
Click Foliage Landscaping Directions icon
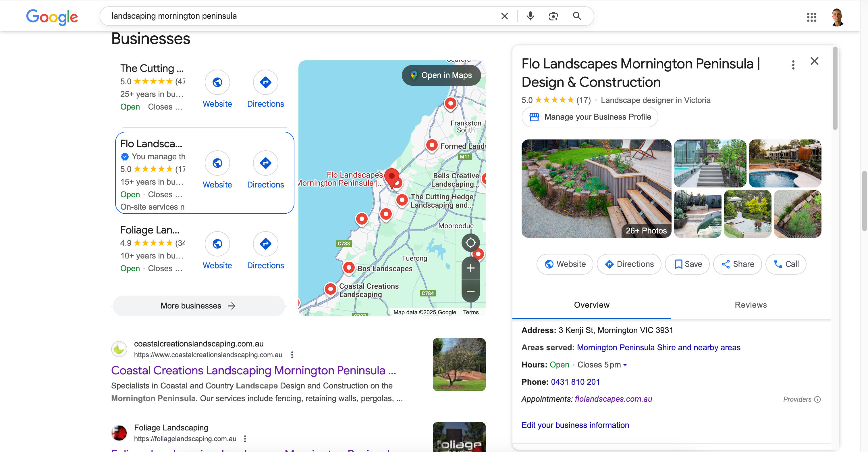(x=265, y=244)
